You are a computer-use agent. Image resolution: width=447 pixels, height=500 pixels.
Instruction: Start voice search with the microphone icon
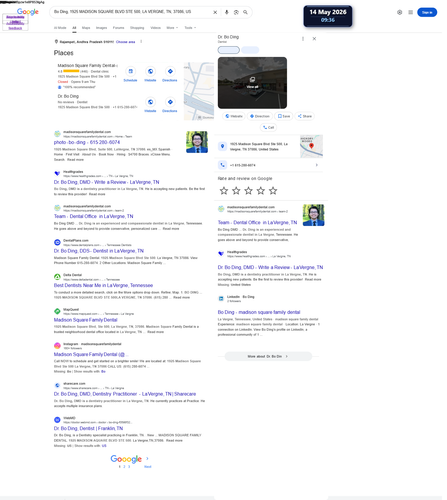point(227,12)
